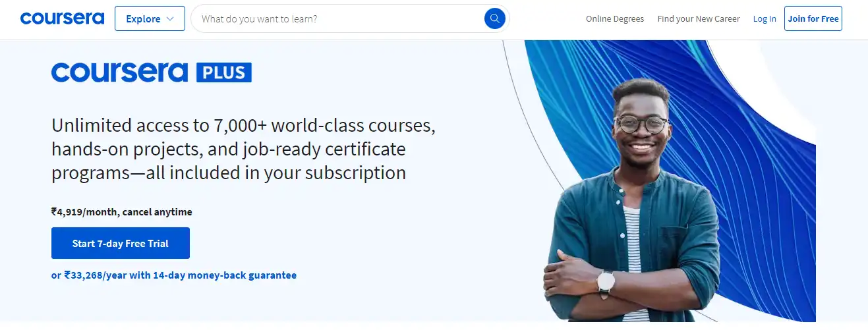Open the Explore dropdown menu
The height and width of the screenshot is (330, 868).
click(x=149, y=18)
